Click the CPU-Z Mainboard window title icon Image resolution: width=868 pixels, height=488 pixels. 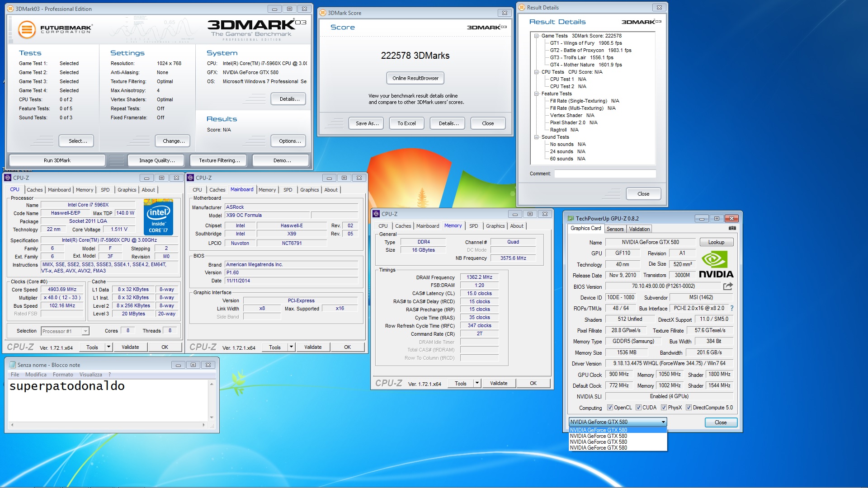190,178
